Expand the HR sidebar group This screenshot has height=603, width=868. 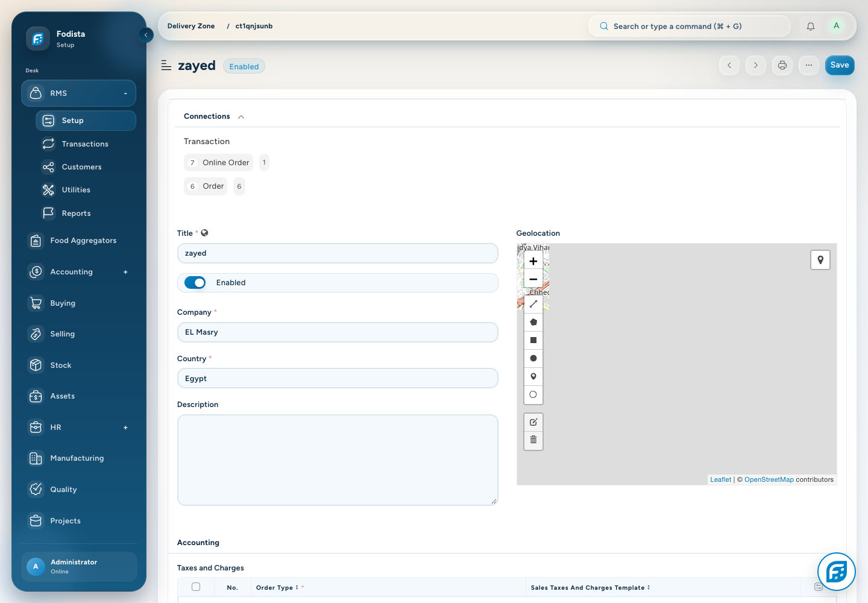pyautogui.click(x=125, y=428)
